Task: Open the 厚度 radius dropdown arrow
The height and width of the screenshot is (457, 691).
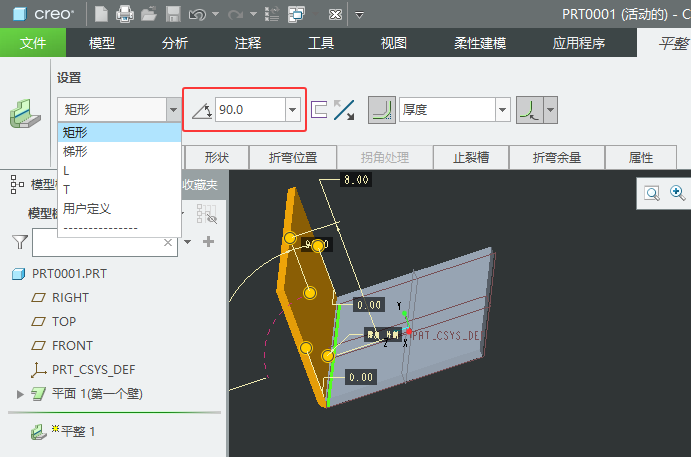Action: [x=502, y=109]
